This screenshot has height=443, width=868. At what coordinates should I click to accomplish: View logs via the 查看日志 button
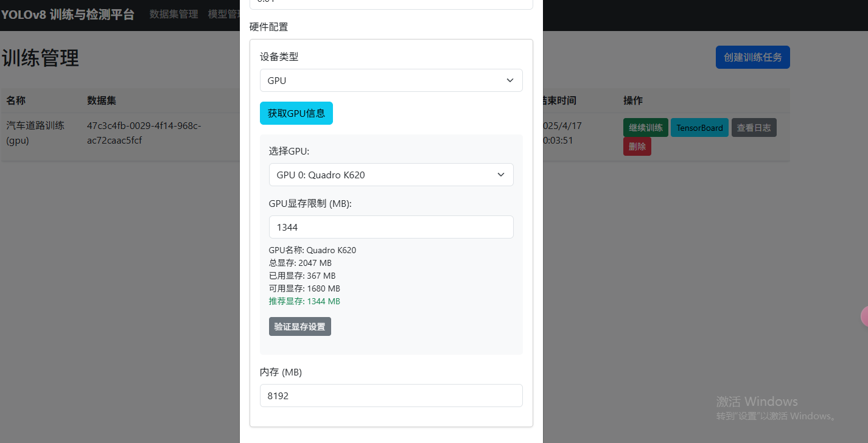coord(754,127)
